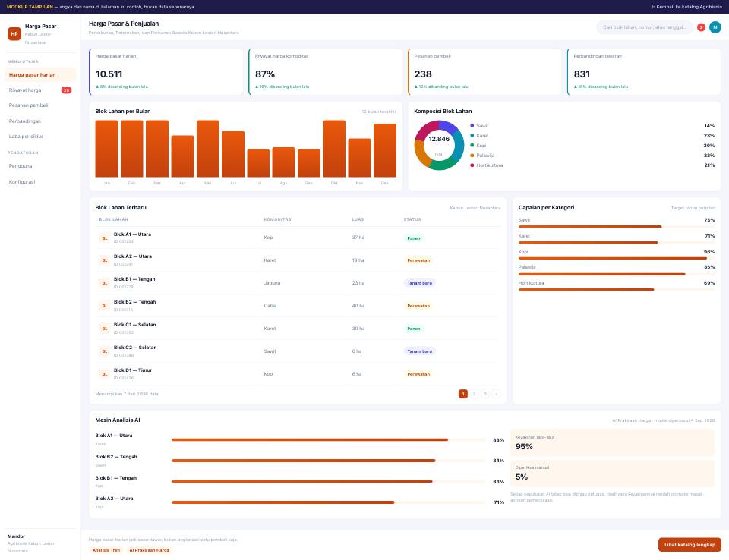This screenshot has width=729, height=560.
Task: Open Pesanan pembeli menu item
Action: (x=40, y=105)
